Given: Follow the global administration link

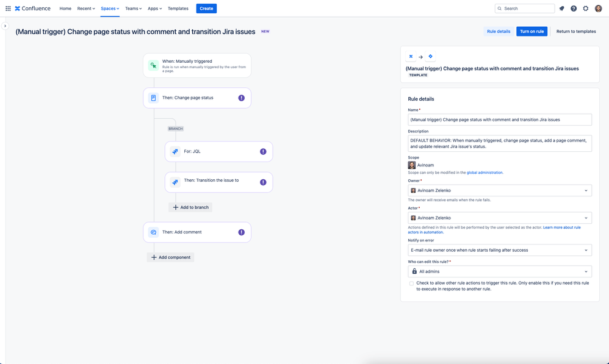Looking at the screenshot, I should tap(485, 173).
